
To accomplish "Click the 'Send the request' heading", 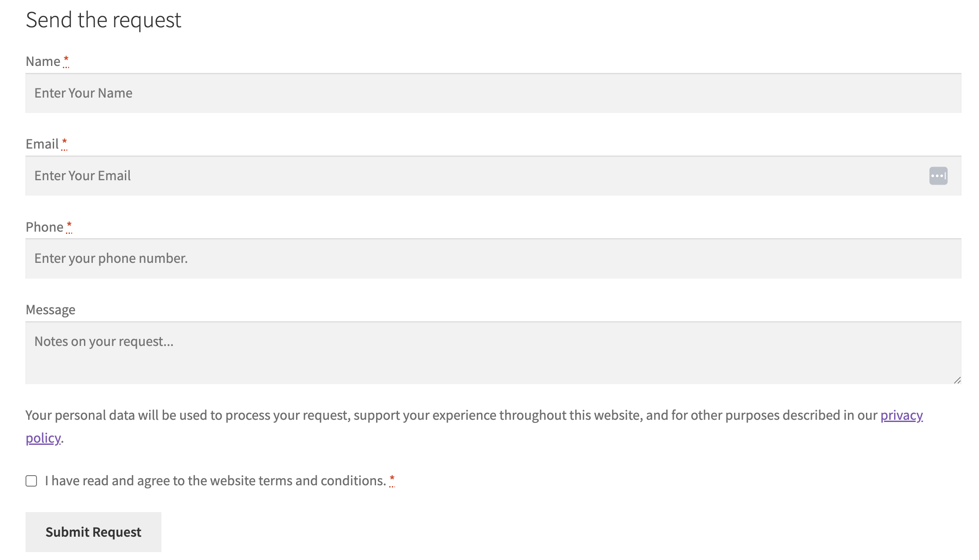I will click(x=103, y=20).
